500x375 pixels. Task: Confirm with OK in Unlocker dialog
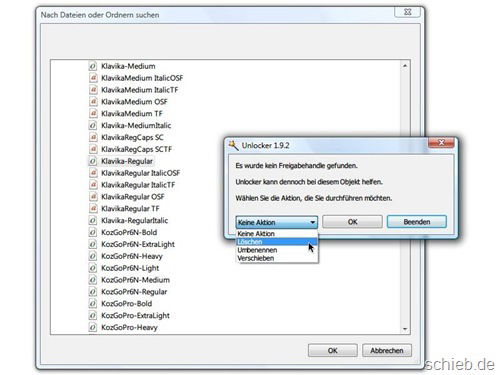click(352, 222)
